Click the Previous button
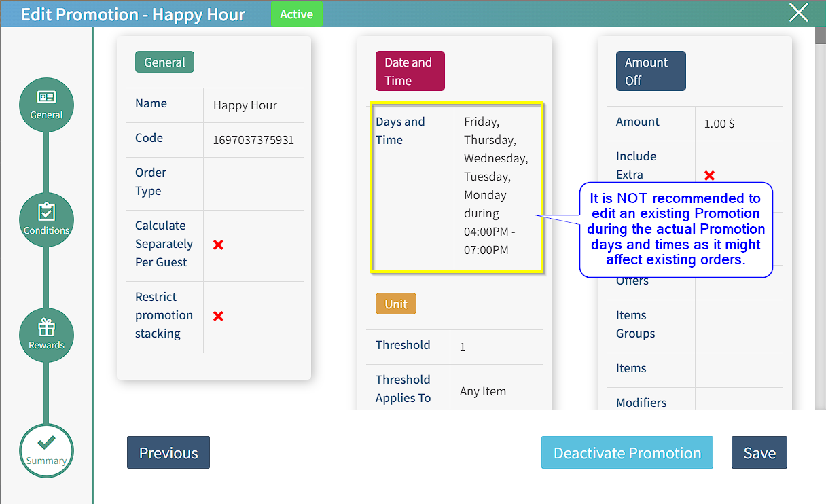The height and width of the screenshot is (504, 826). point(168,452)
